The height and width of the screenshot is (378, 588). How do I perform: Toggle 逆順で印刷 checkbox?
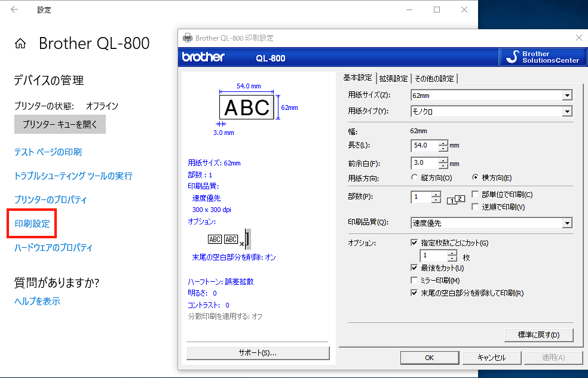point(475,207)
